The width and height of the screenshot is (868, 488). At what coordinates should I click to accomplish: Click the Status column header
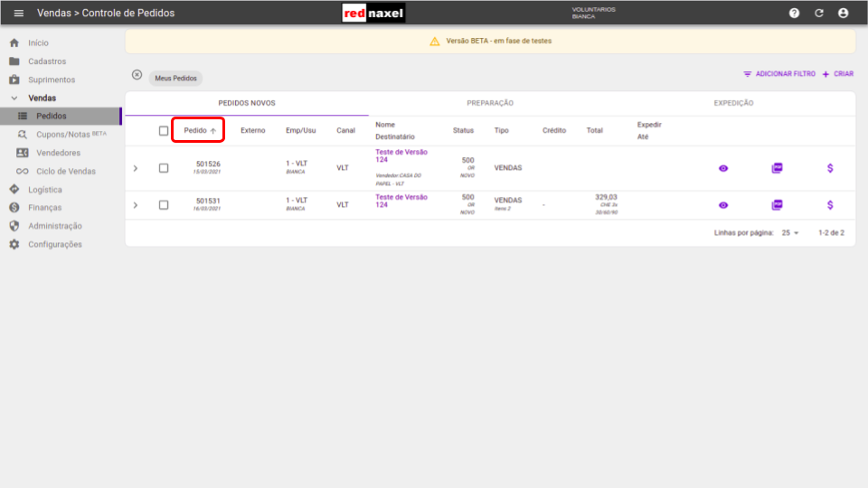click(463, 130)
